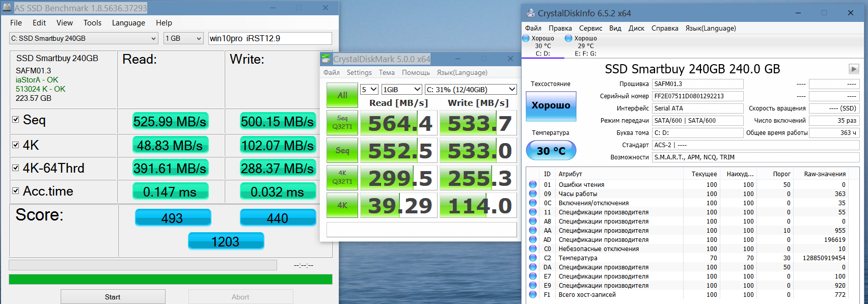
Task: Click the AS SSD Benchmark title bar icon
Action: [x=7, y=7]
